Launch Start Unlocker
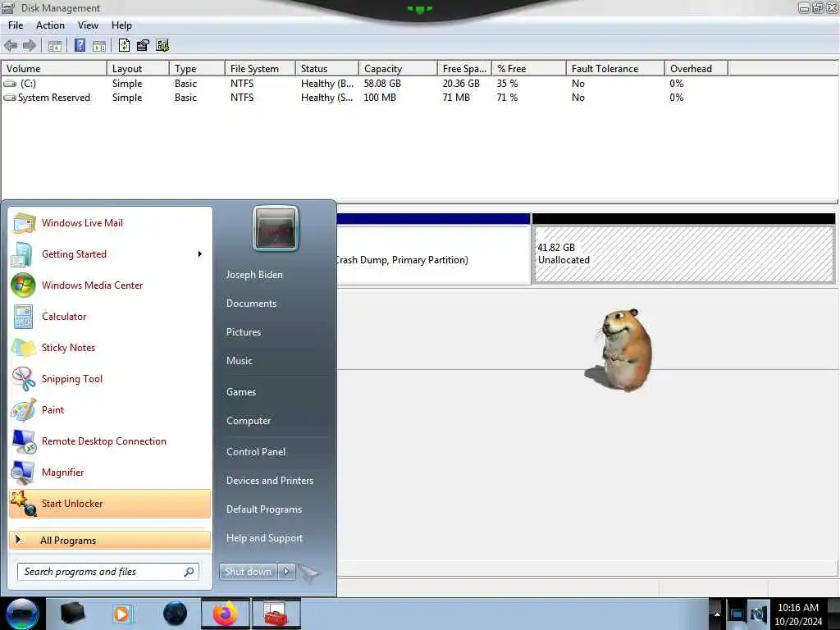 [x=111, y=504]
